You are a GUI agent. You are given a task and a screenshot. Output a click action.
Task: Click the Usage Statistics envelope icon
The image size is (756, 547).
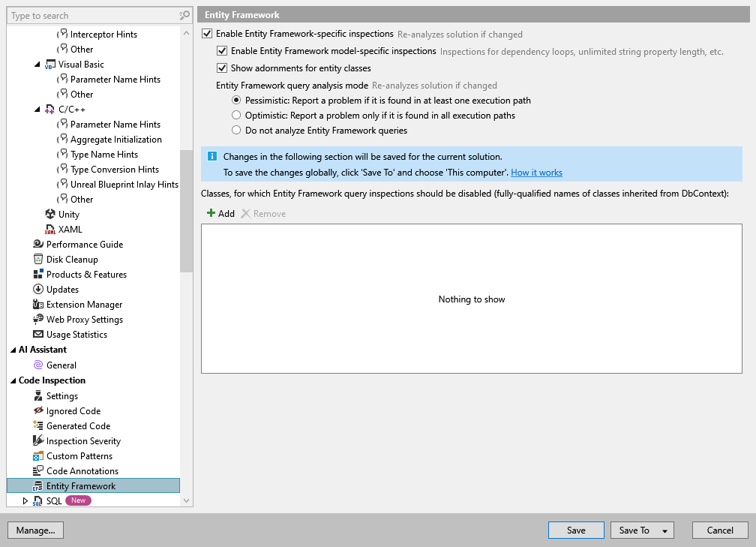[37, 334]
